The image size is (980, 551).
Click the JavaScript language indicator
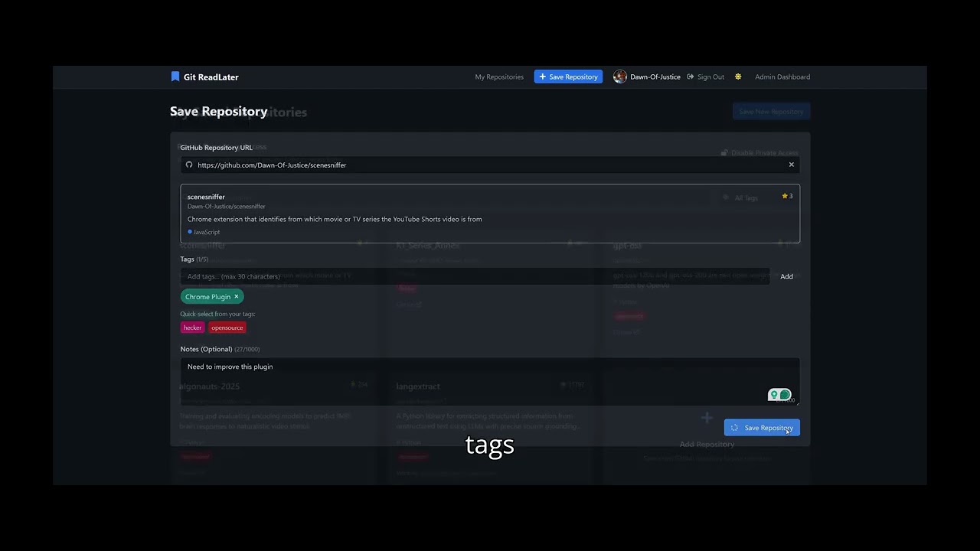click(x=204, y=232)
